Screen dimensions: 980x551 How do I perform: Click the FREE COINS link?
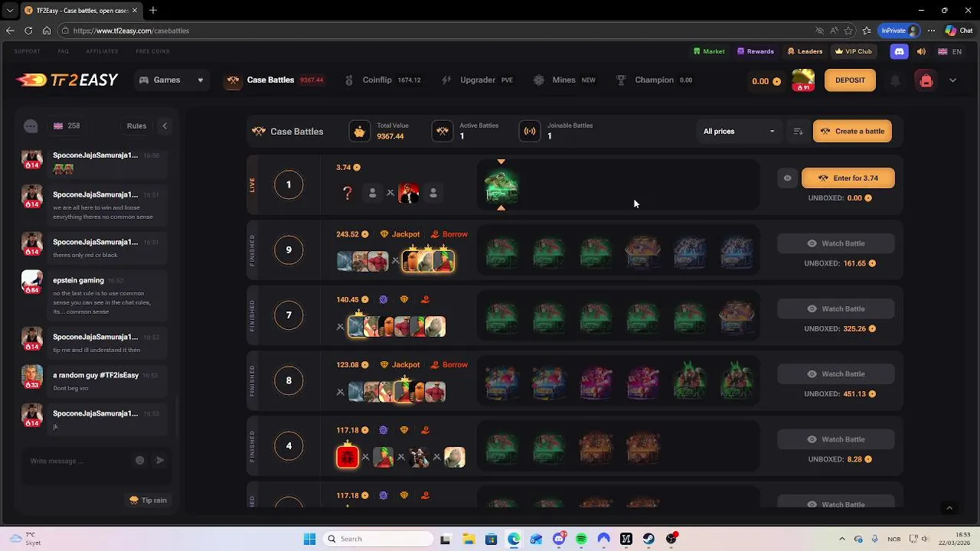point(152,51)
